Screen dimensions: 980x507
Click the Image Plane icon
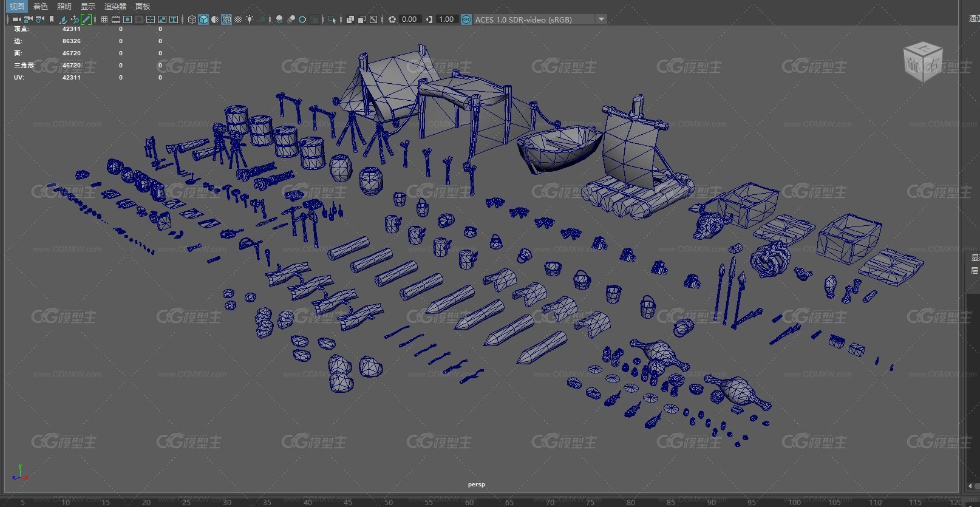(x=63, y=19)
